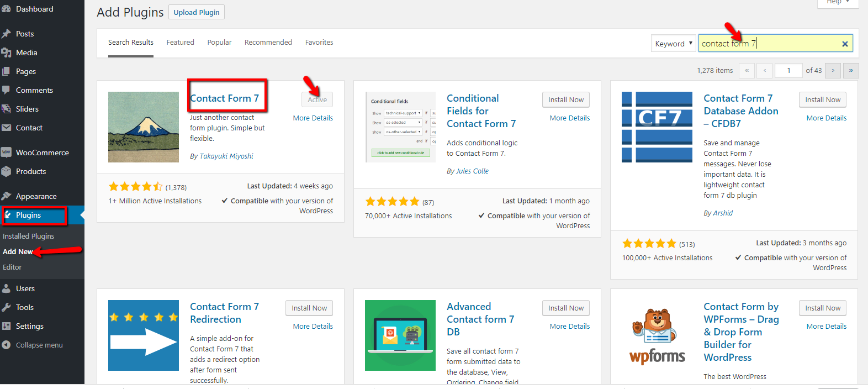Click the Tools wrench icon
This screenshot has width=868, height=389.
point(6,307)
